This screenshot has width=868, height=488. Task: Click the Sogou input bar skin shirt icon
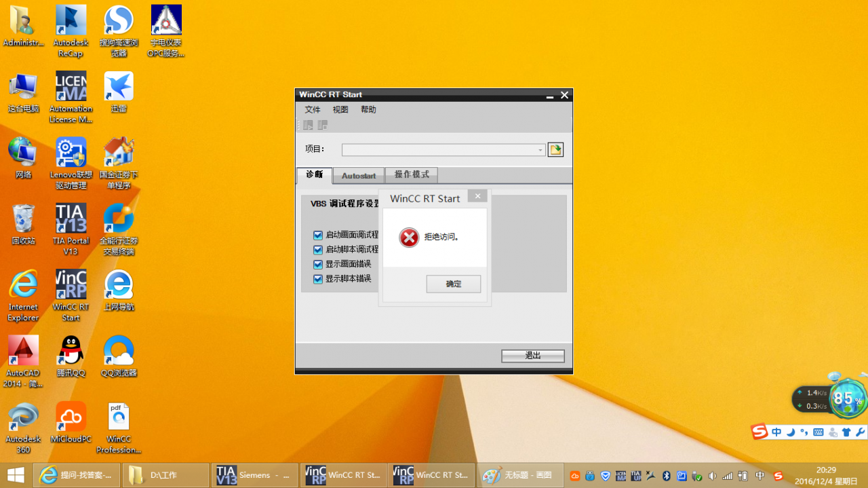[846, 432]
